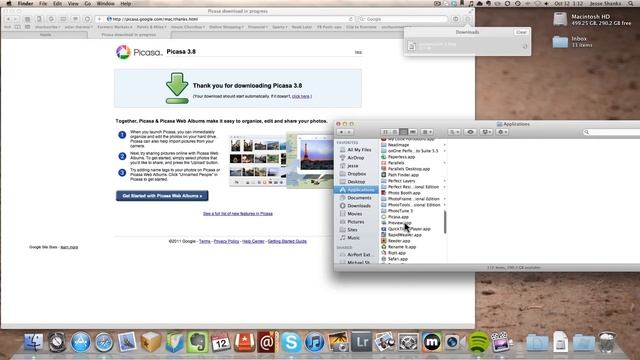Open Evernote elephant icon in Dock
The width and height of the screenshot is (640, 360).
point(198,342)
